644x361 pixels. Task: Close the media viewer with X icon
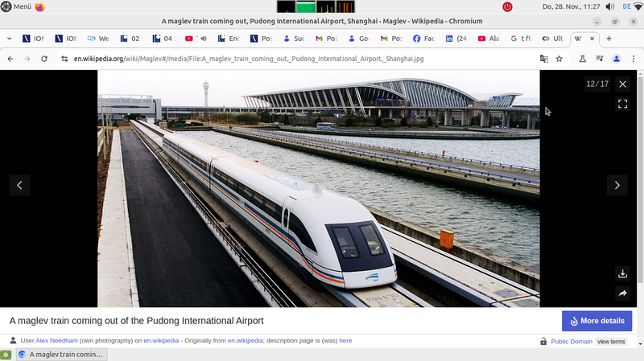tap(622, 84)
